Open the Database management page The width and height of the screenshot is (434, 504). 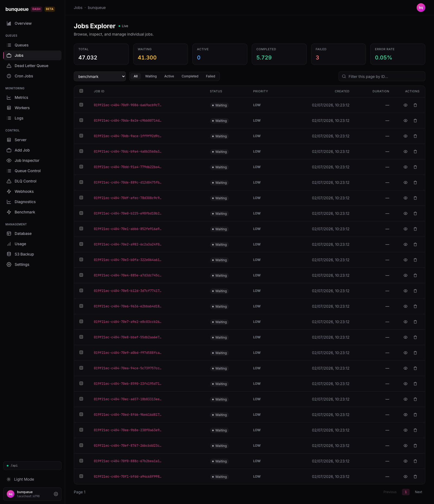click(x=32, y=234)
